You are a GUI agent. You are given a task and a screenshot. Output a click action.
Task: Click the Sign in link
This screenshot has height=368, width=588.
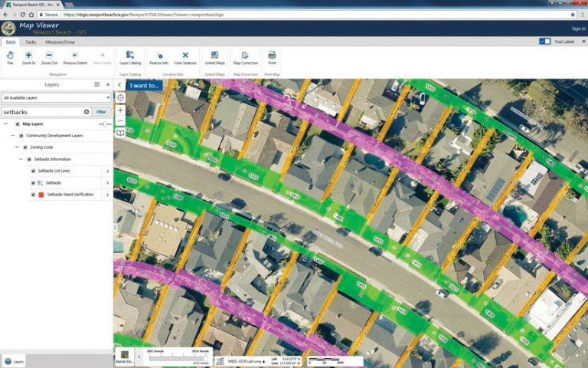tap(578, 28)
